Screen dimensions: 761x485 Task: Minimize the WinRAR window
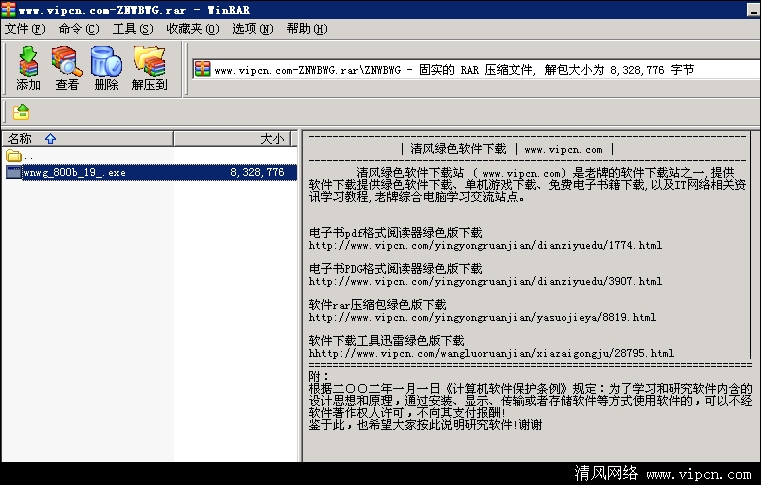753,10
